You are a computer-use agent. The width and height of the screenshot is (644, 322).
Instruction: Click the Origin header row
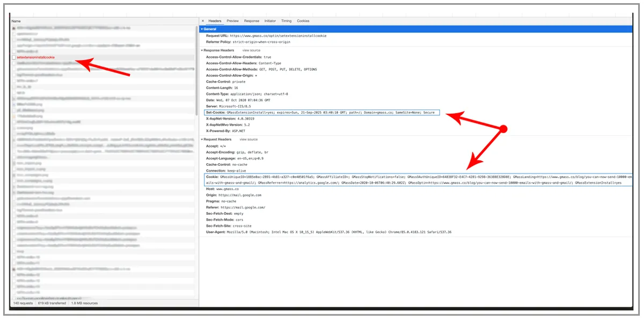coord(233,195)
